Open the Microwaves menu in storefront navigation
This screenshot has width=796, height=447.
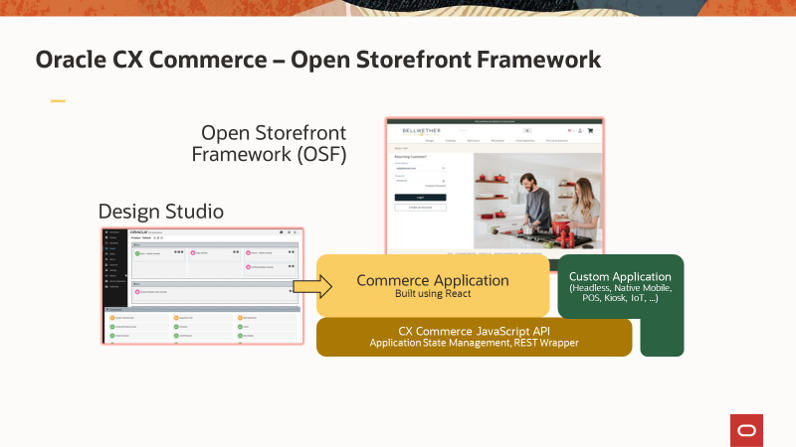pyautogui.click(x=498, y=141)
